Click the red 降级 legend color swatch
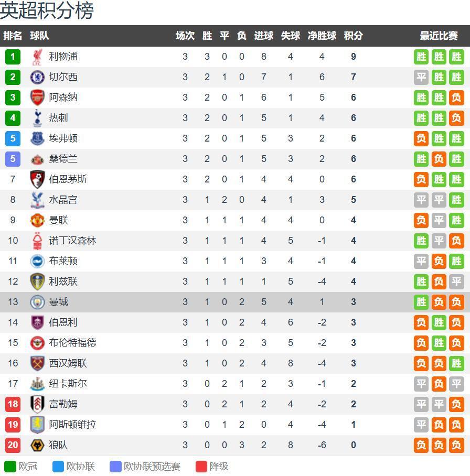This screenshot has height=476, width=470. 202,466
